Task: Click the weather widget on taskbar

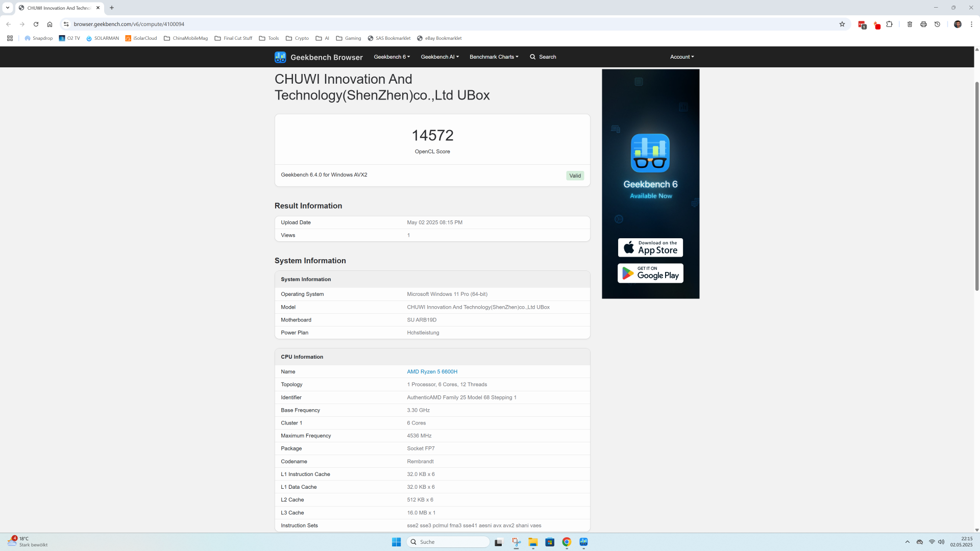Action: click(28, 542)
